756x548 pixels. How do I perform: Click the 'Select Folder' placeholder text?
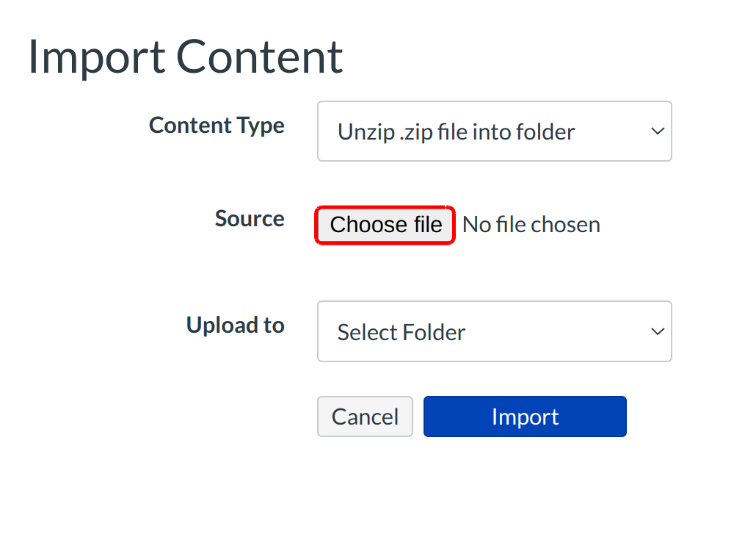coord(401,332)
